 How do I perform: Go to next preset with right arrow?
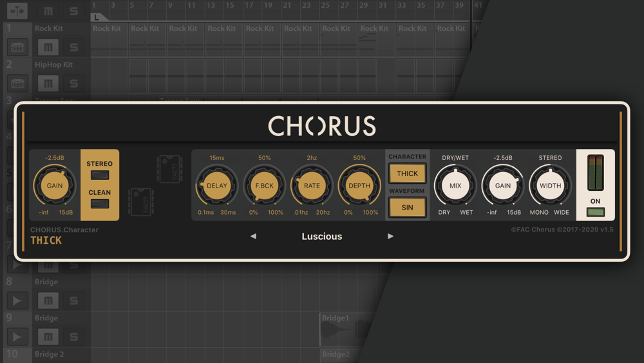point(391,236)
